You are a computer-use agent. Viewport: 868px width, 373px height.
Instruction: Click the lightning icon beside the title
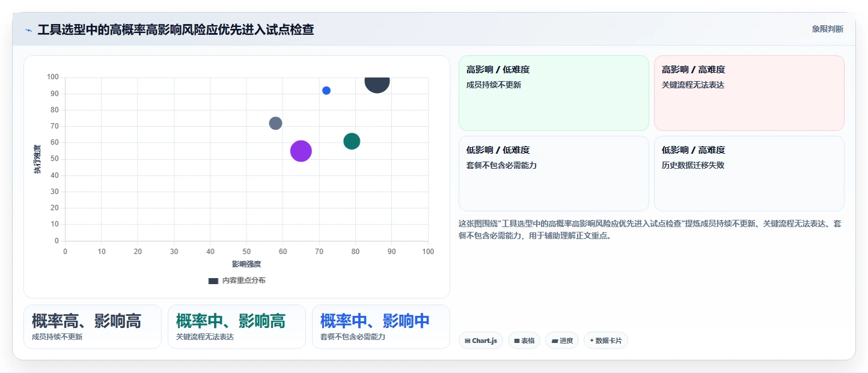pyautogui.click(x=28, y=30)
